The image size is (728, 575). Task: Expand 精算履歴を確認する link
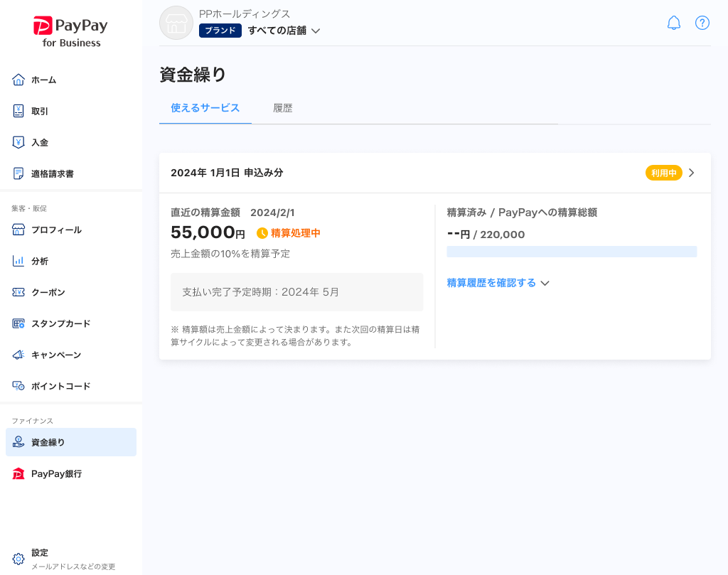click(498, 283)
